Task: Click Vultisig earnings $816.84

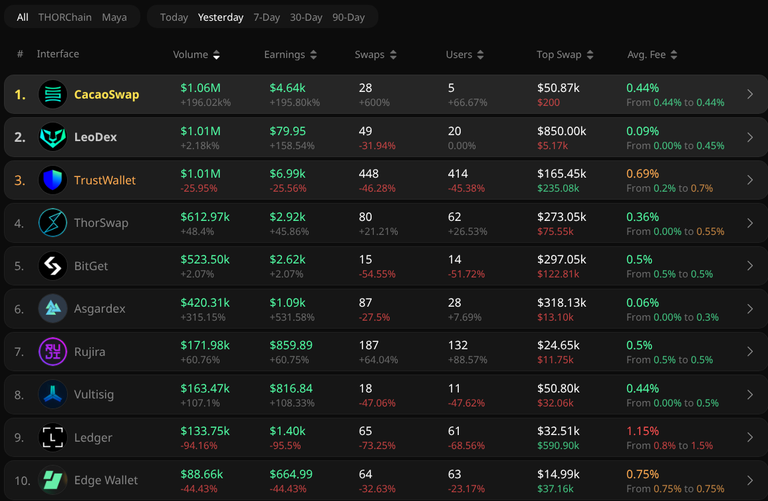Action: pyautogui.click(x=291, y=388)
